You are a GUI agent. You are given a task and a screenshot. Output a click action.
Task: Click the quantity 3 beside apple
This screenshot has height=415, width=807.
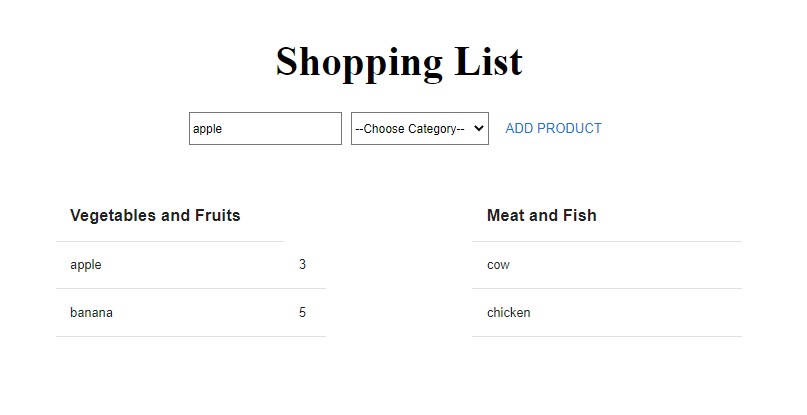point(302,264)
